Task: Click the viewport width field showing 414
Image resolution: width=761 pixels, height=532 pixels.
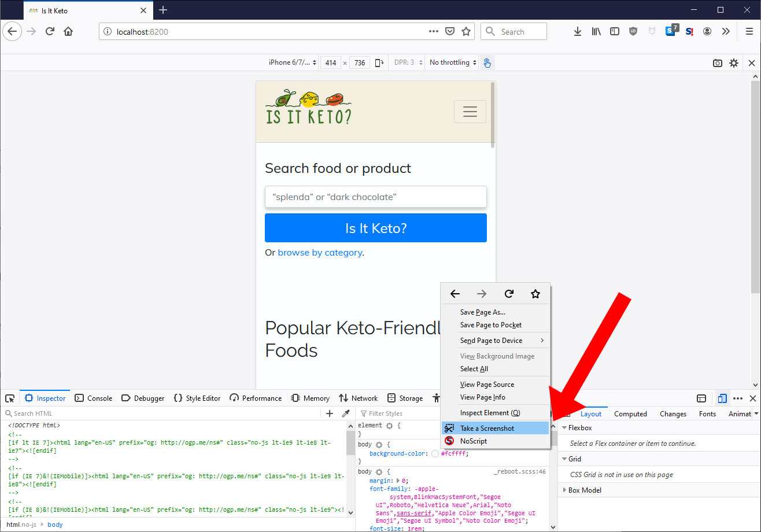Action: (x=331, y=63)
